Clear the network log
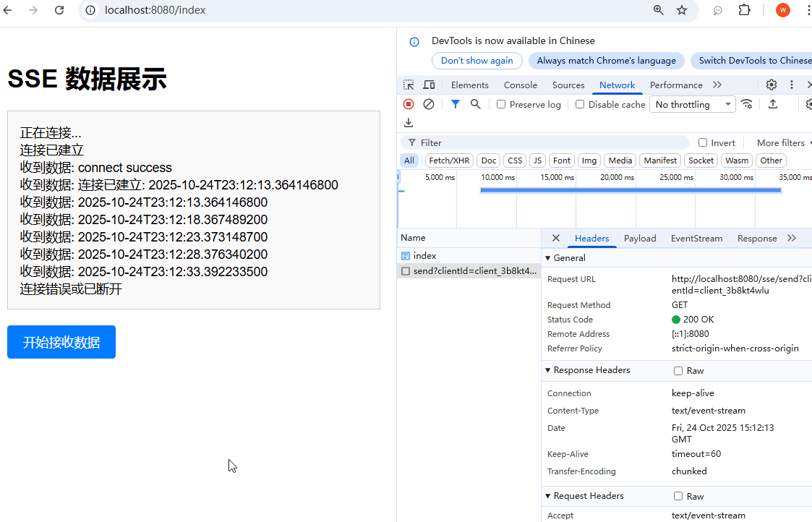The width and height of the screenshot is (812, 522). point(429,104)
